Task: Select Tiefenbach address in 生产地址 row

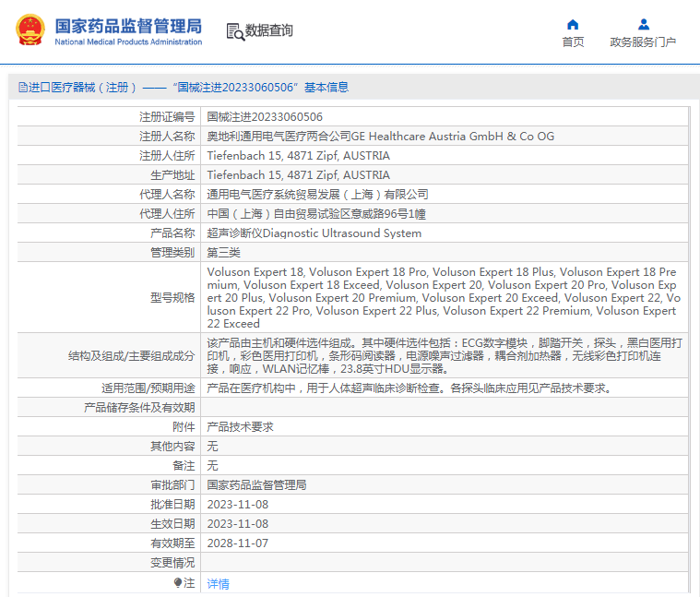Action: tap(298, 175)
